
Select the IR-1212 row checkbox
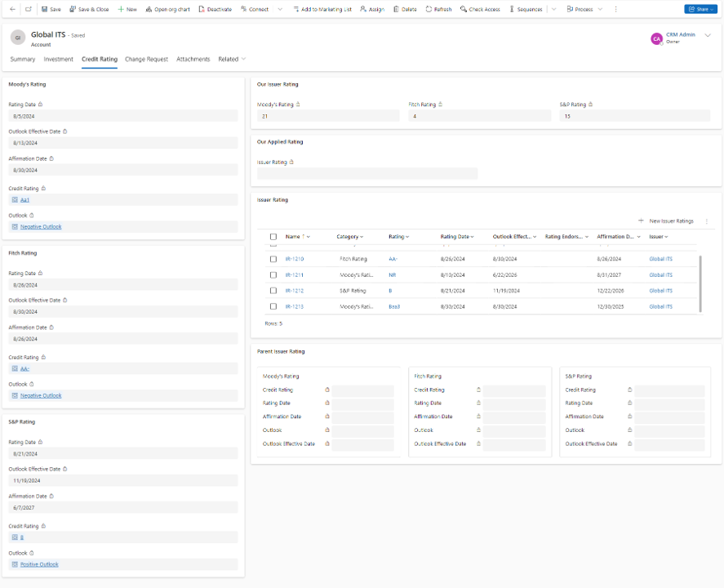[x=273, y=291]
